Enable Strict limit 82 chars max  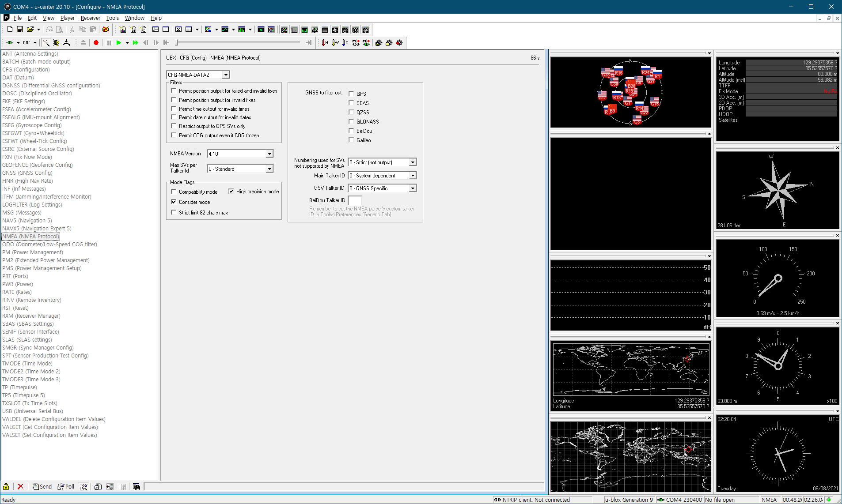click(174, 212)
